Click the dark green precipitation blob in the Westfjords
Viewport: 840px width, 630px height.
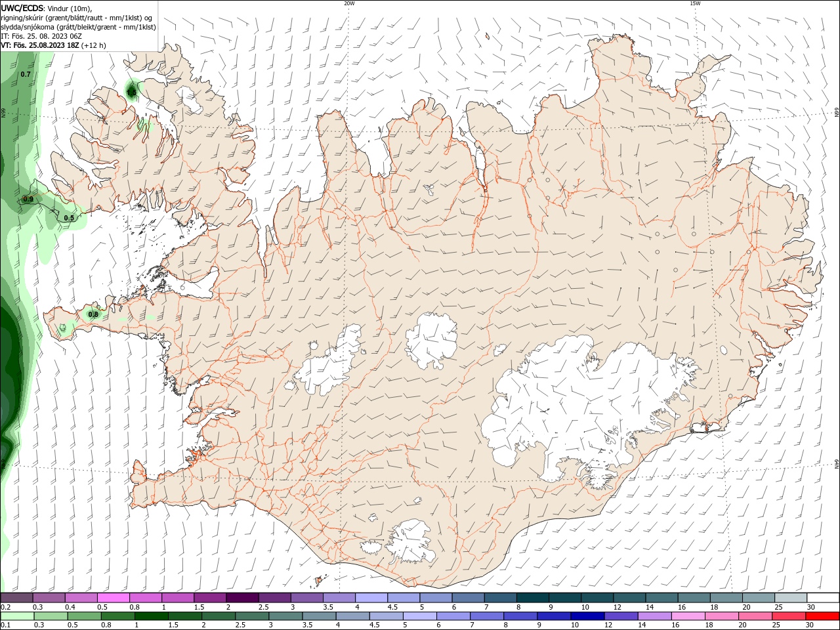click(x=133, y=91)
